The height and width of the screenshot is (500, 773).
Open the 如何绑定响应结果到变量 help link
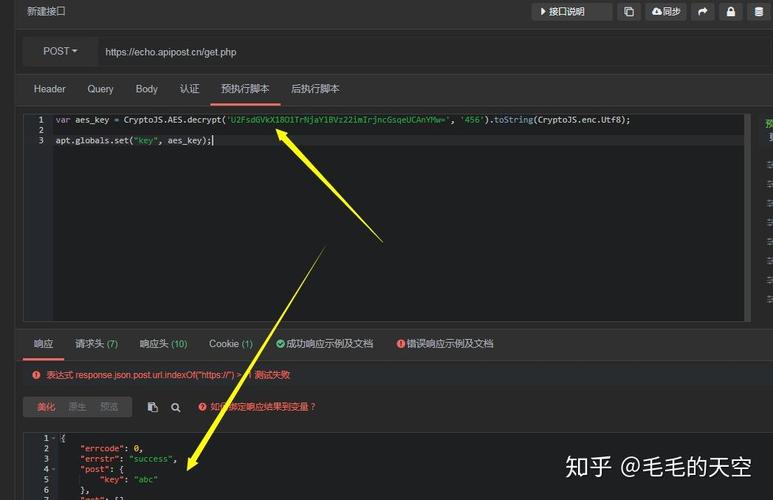tap(257, 407)
